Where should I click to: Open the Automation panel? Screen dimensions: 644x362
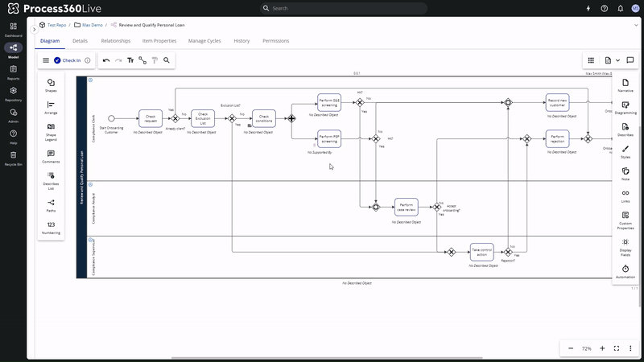click(x=625, y=271)
